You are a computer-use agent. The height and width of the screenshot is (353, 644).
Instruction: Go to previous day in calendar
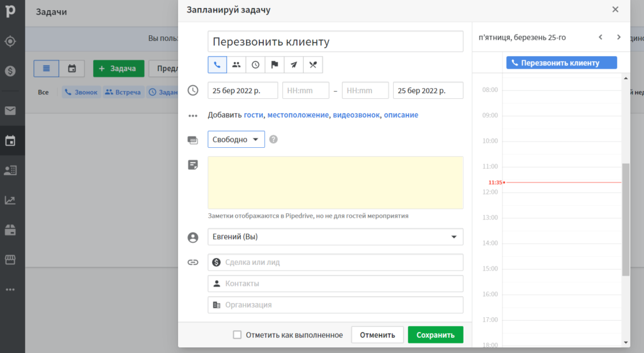coord(601,37)
